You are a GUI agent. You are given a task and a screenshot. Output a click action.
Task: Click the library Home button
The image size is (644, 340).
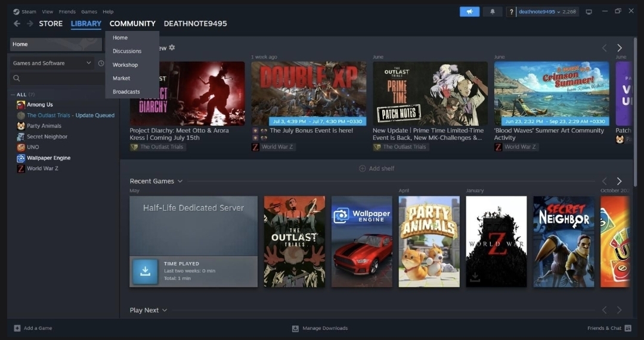[56, 44]
